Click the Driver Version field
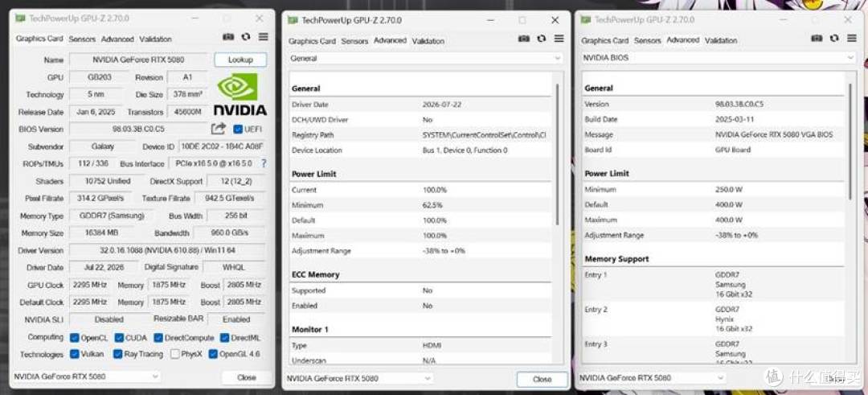 [167, 250]
